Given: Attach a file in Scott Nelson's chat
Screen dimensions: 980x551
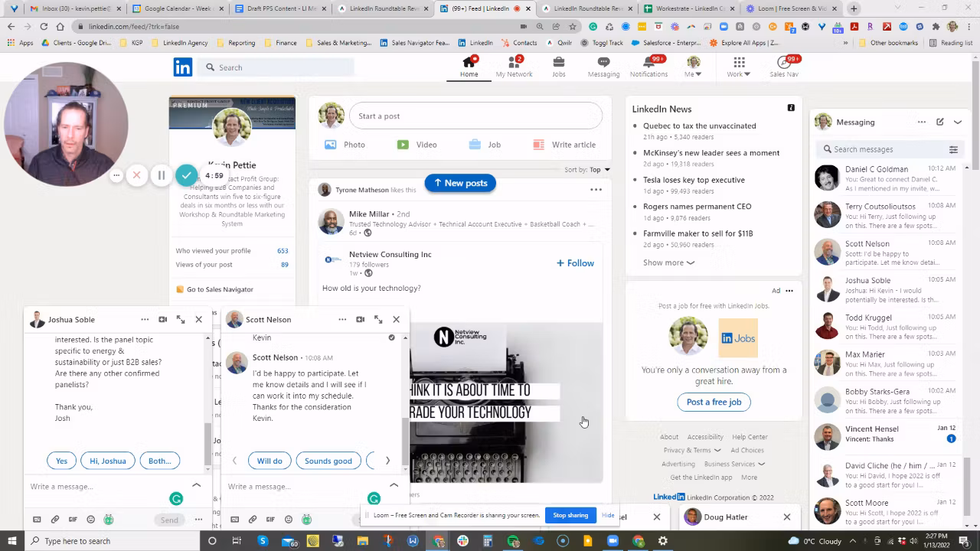Looking at the screenshot, I should (x=253, y=519).
